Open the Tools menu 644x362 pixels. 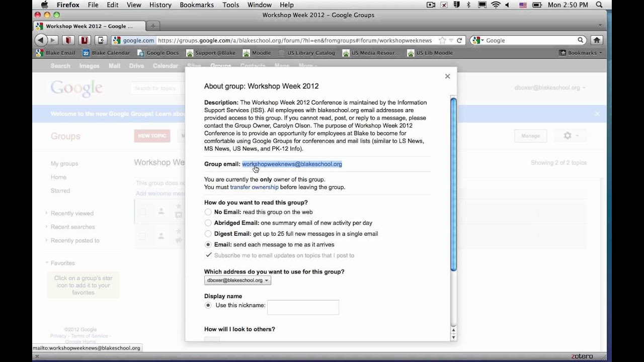tap(231, 5)
